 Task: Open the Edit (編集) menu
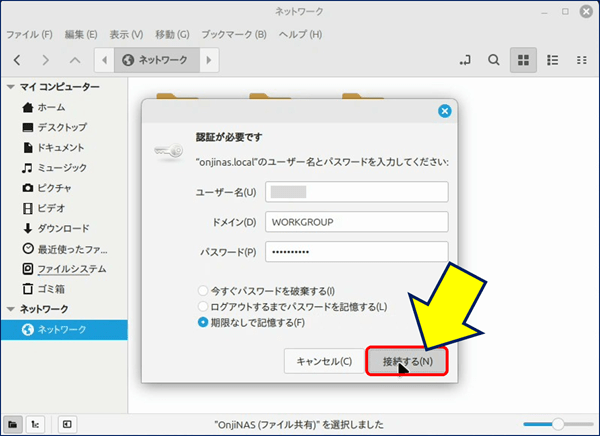pyautogui.click(x=81, y=34)
